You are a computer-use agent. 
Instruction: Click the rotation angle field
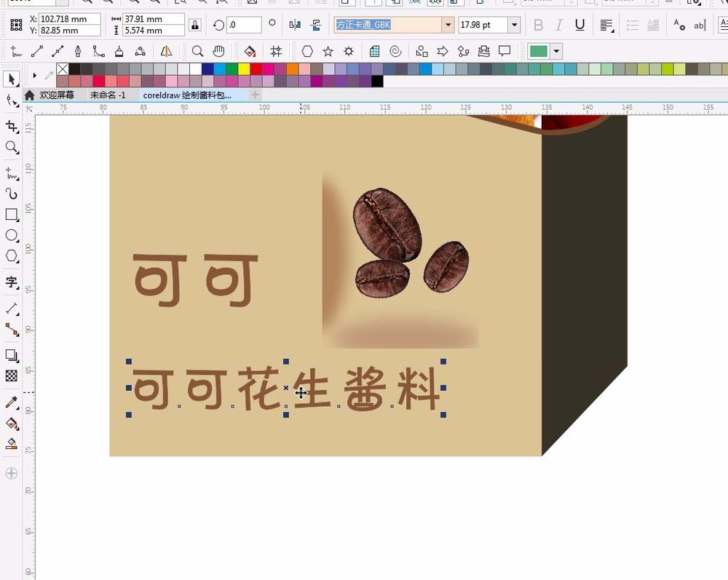pos(244,25)
